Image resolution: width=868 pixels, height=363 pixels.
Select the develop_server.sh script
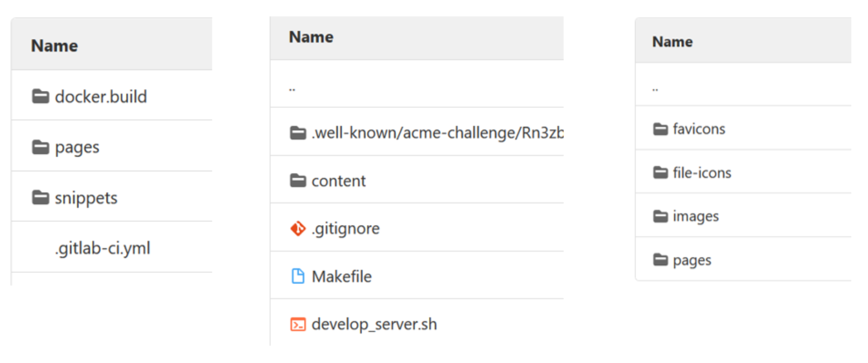click(x=374, y=324)
